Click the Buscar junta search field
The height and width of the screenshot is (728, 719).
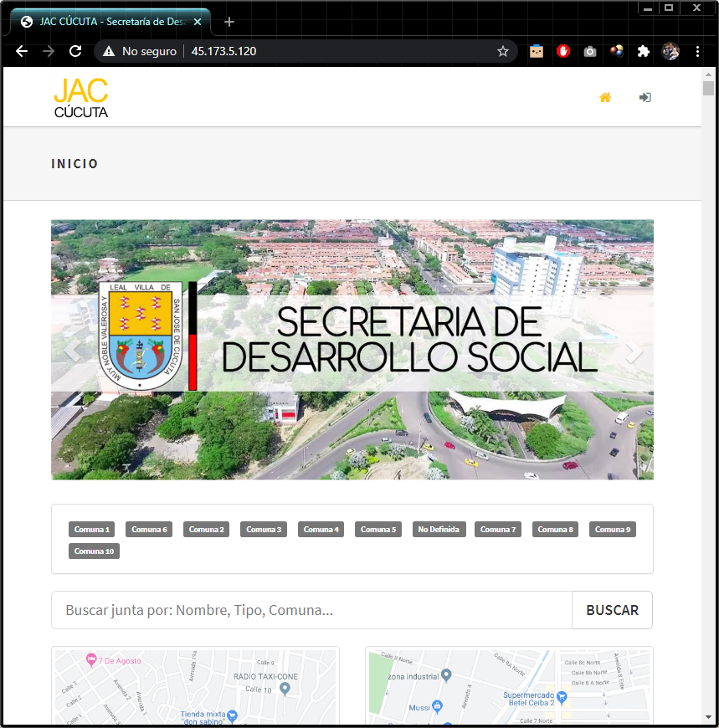pyautogui.click(x=311, y=610)
